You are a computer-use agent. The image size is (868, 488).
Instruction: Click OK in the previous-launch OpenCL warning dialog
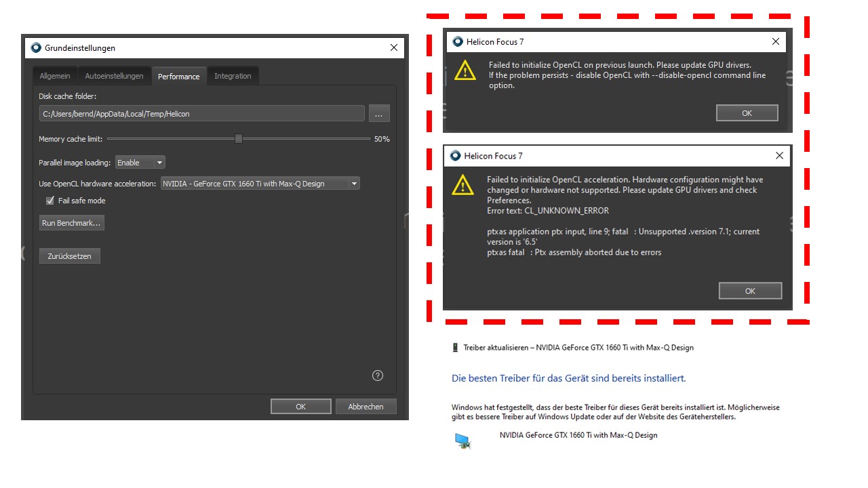tap(747, 113)
